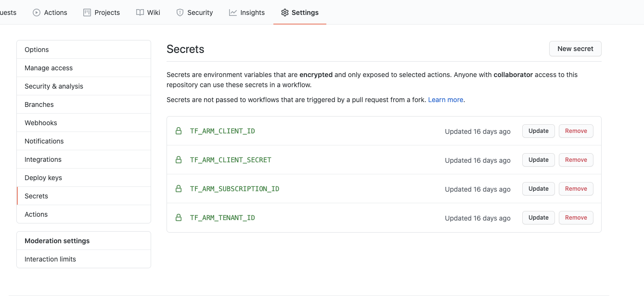Click the lock icon beside TF_ARM_CLIENT_ID
644x301 pixels.
(x=179, y=131)
